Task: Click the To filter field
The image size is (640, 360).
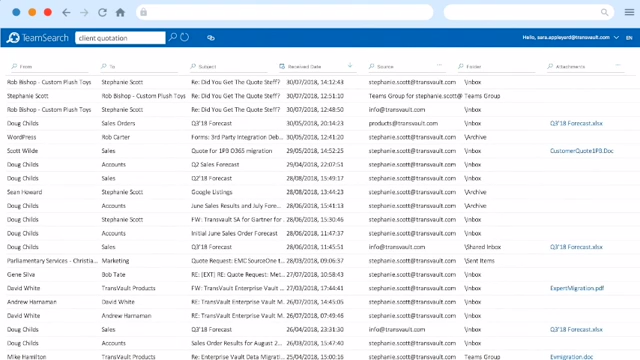Action: point(139,67)
